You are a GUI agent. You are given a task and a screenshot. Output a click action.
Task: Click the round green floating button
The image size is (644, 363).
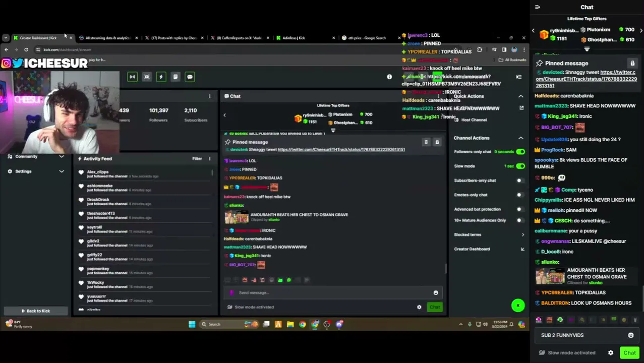click(518, 306)
